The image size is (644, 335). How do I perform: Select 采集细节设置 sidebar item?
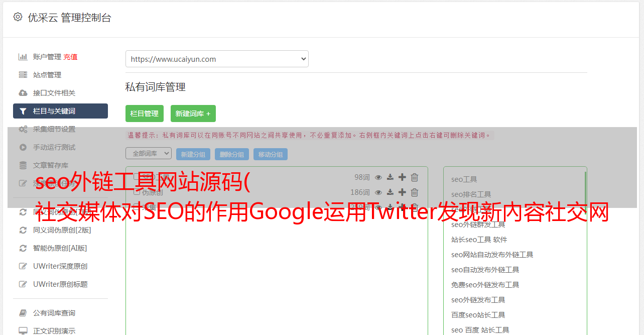click(54, 129)
